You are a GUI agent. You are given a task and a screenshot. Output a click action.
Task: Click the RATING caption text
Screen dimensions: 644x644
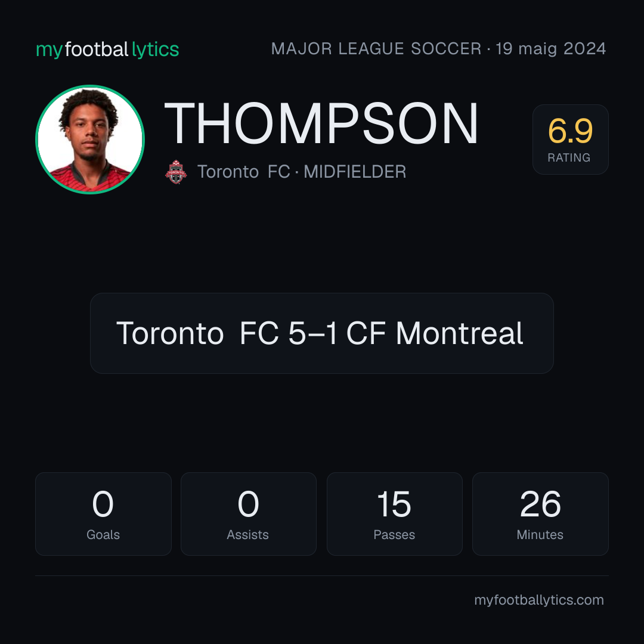(569, 157)
